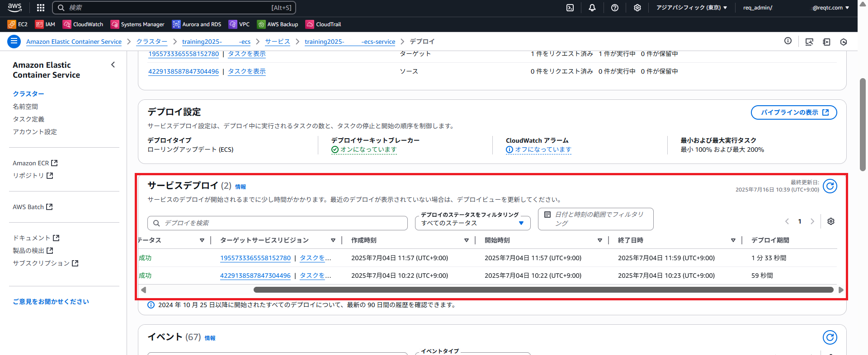Open Aurora and RDS shortcut
This screenshot has height=355, width=868.
point(197,24)
